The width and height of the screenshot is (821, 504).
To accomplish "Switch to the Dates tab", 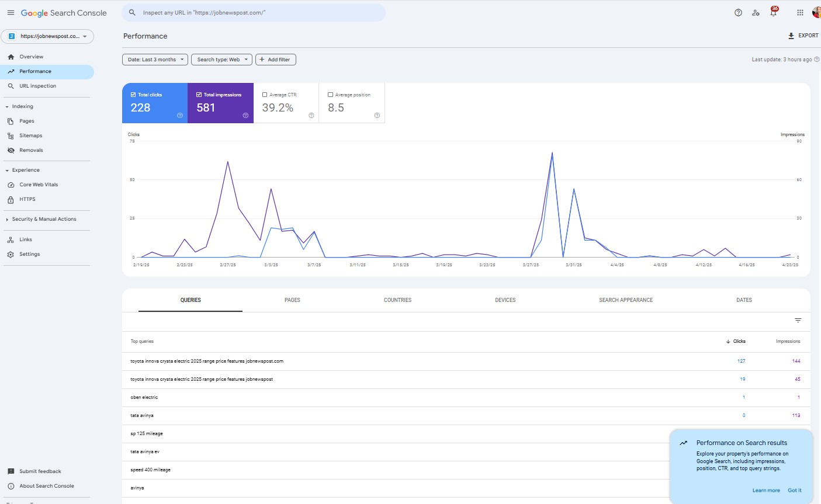I will click(744, 300).
